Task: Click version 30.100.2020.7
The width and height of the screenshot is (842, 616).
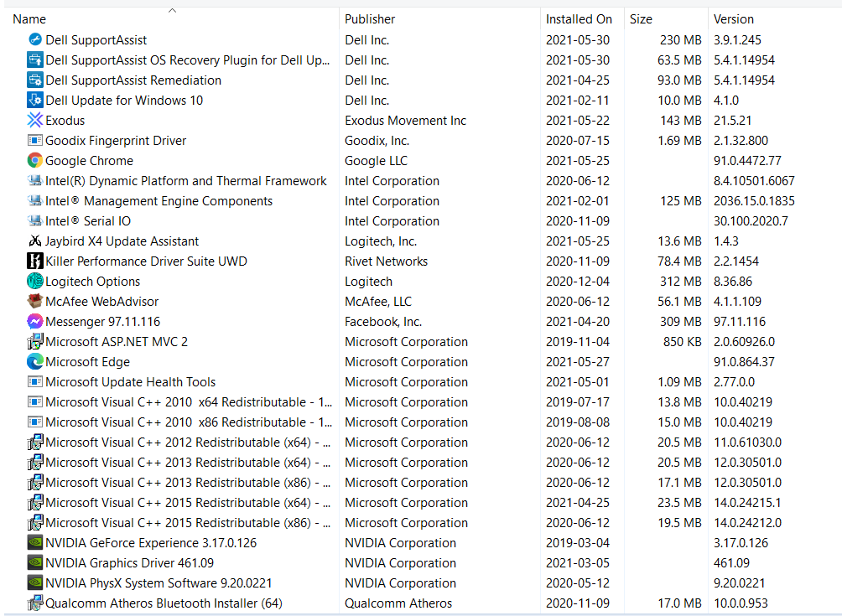Action: (751, 221)
